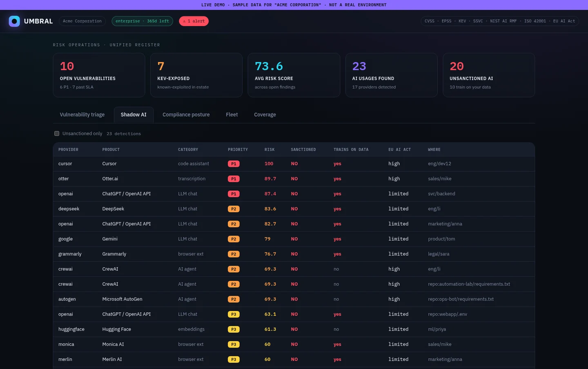The width and height of the screenshot is (588, 369).
Task: Click the Sanctioned column header
Action: pos(303,150)
